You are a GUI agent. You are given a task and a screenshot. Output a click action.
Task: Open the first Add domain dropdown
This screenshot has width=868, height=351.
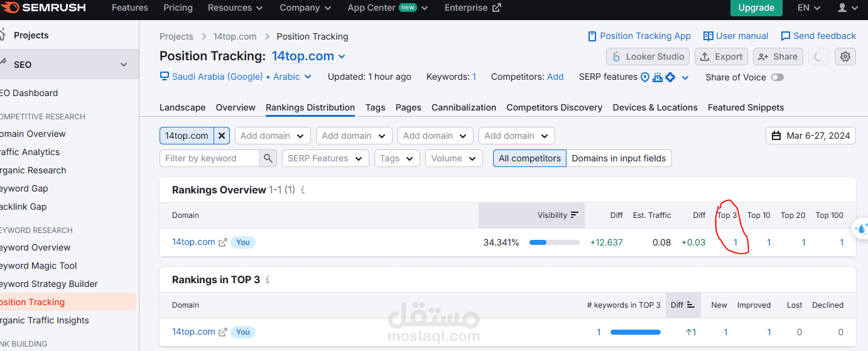click(x=273, y=136)
